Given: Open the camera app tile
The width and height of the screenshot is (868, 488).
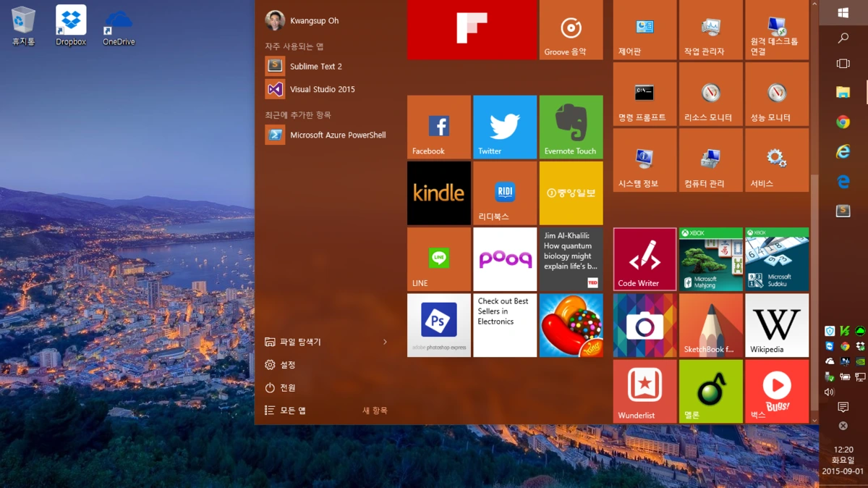Looking at the screenshot, I should 645,325.
